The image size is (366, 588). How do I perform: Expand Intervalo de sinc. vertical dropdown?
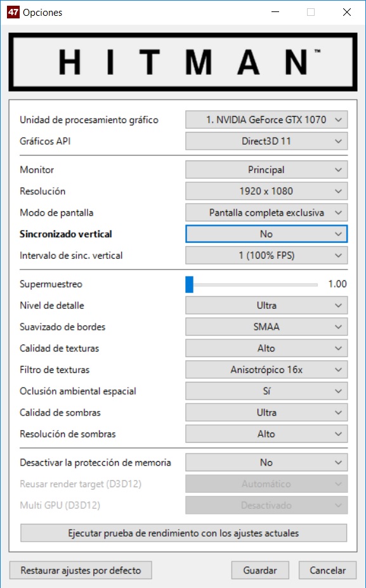[x=266, y=256]
